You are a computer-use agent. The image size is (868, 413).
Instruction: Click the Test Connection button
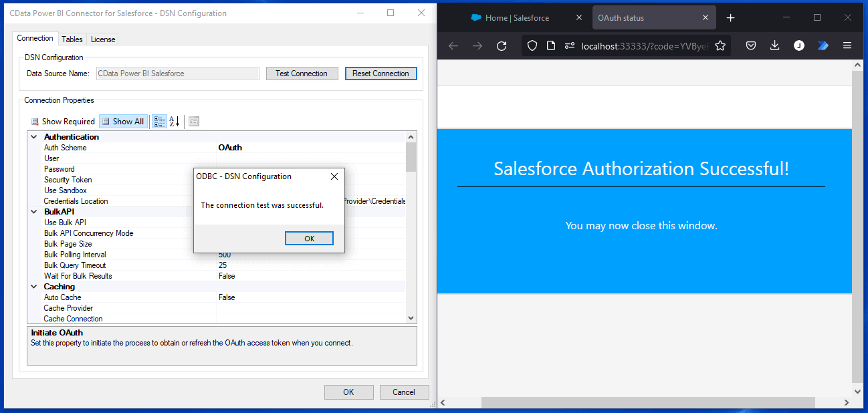point(302,74)
